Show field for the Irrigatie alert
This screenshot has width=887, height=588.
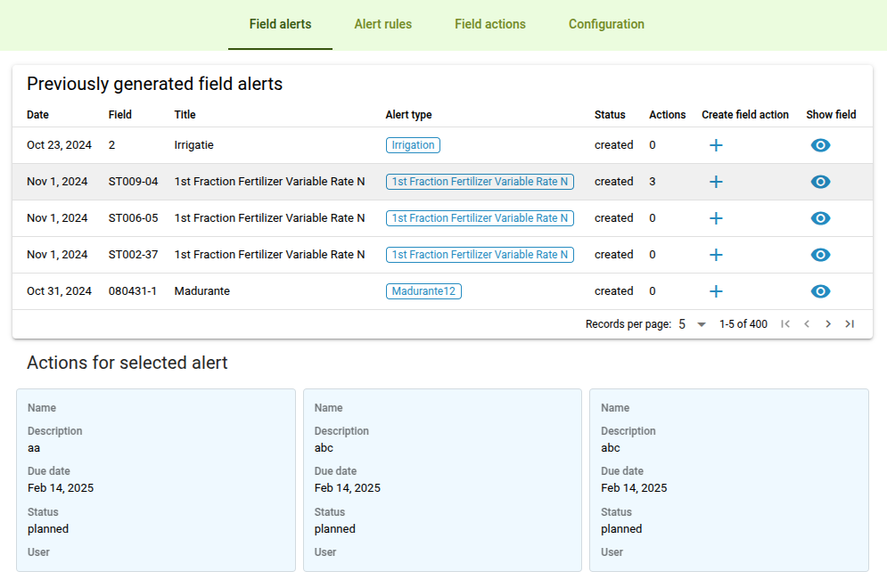[820, 145]
